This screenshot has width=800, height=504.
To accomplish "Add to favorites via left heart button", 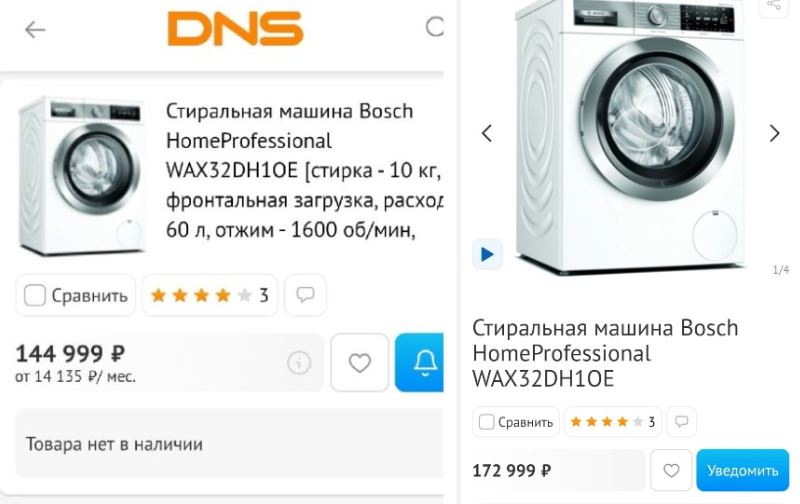I will (360, 363).
